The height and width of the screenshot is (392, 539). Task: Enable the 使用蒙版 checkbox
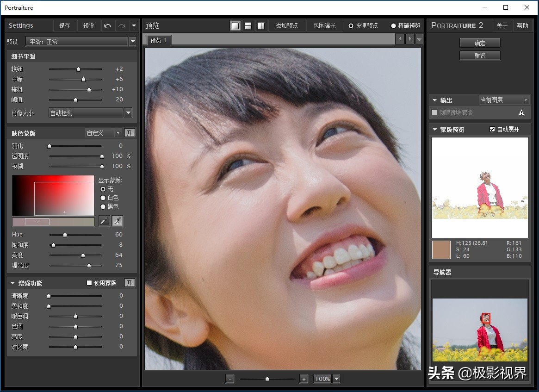(90, 283)
